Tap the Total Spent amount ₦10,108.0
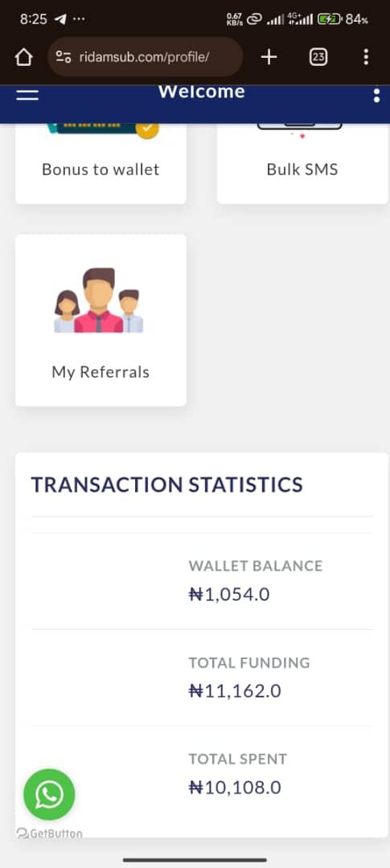390x868 pixels. pos(235,787)
